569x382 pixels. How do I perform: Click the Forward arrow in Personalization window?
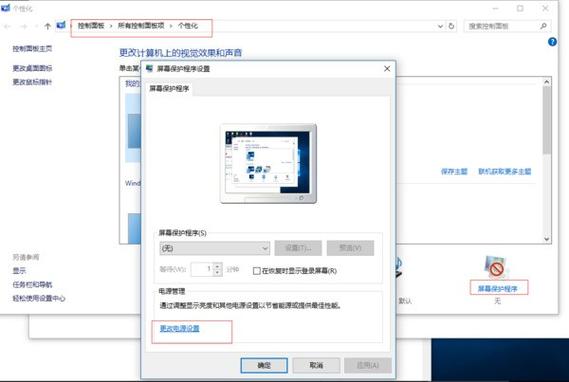pyautogui.click(x=23, y=26)
